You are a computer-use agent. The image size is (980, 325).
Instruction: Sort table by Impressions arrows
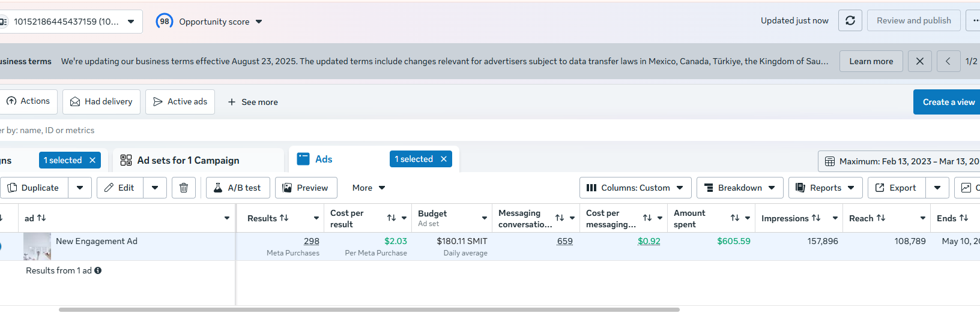[x=816, y=218]
